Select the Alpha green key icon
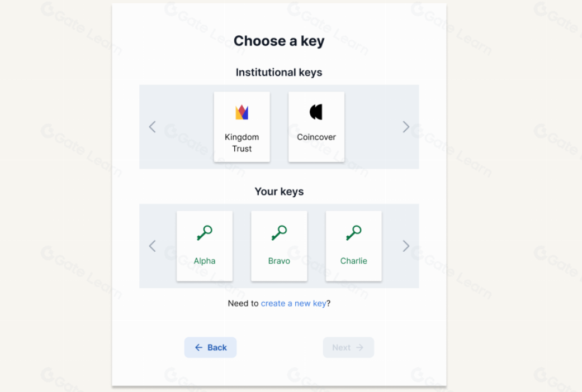This screenshot has width=582, height=392. click(205, 233)
